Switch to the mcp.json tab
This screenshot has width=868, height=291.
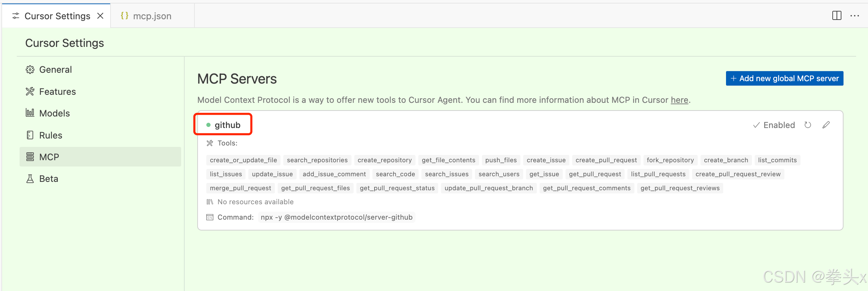click(152, 16)
